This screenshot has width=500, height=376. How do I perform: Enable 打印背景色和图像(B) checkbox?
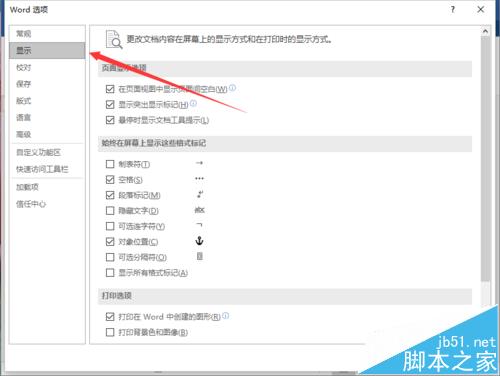(x=110, y=332)
